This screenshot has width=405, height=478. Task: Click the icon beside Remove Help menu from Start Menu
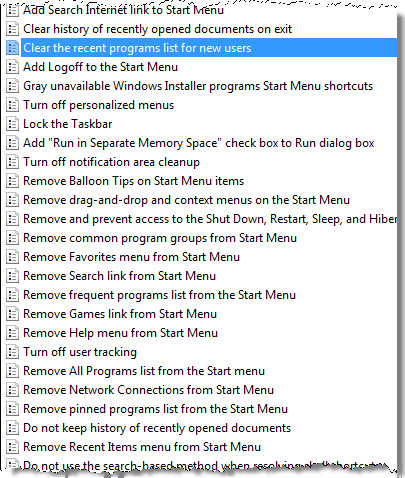(12, 333)
